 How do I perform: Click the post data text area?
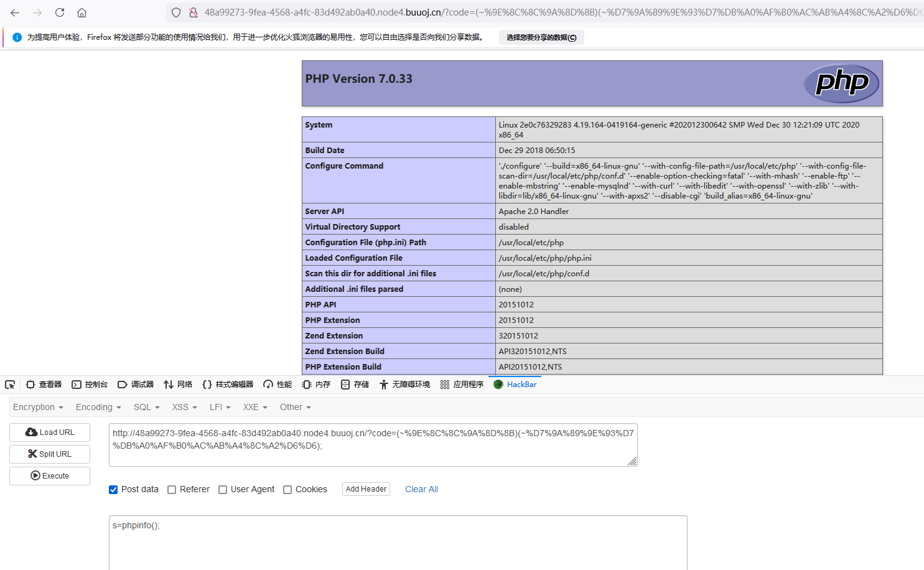(x=398, y=543)
